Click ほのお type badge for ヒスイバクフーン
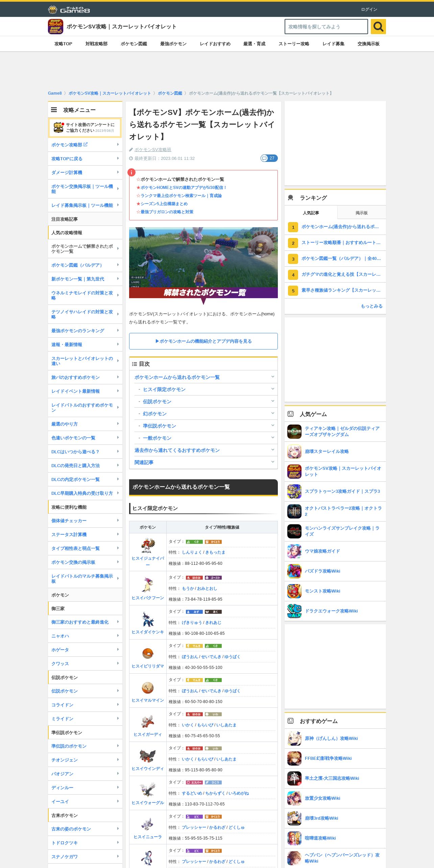Screen dimensions: 434x868 coord(194,577)
